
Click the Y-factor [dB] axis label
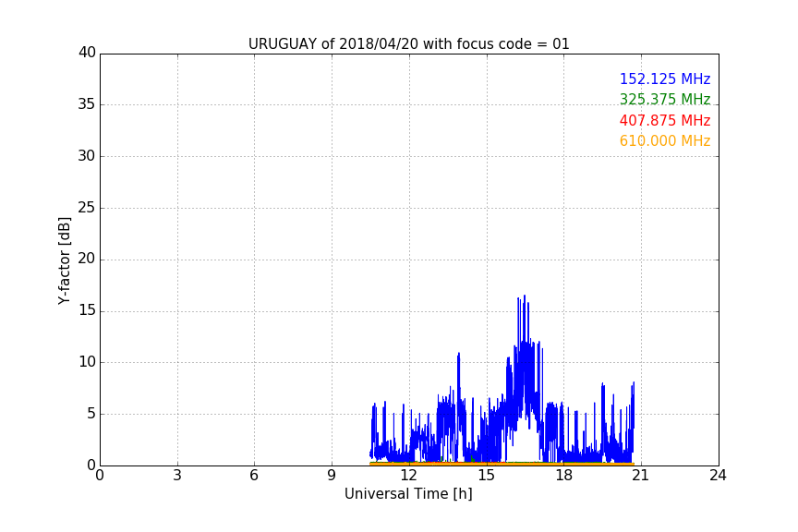coord(64,260)
